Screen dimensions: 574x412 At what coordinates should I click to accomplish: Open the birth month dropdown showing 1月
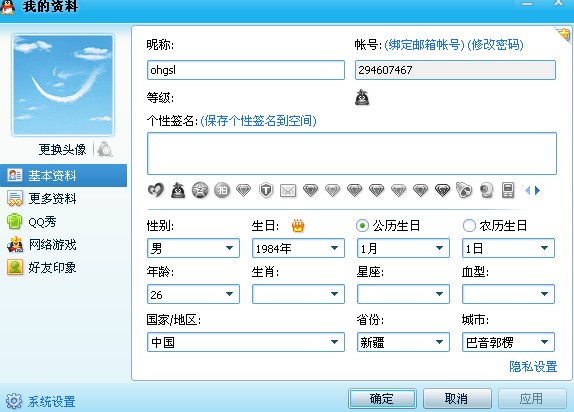click(x=403, y=248)
